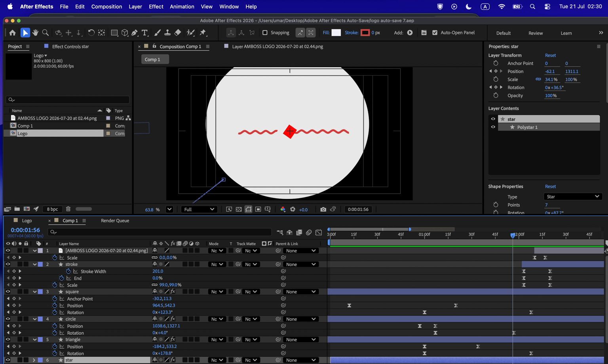Open the Animation menu
The height and width of the screenshot is (364, 608).
182,7
